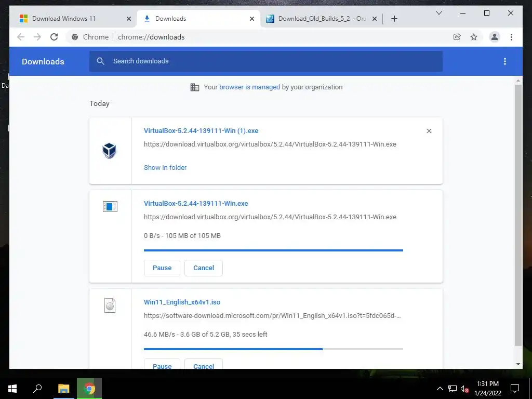Open the Chrome profile avatar menu
The width and height of the screenshot is (532, 399).
[x=495, y=37]
